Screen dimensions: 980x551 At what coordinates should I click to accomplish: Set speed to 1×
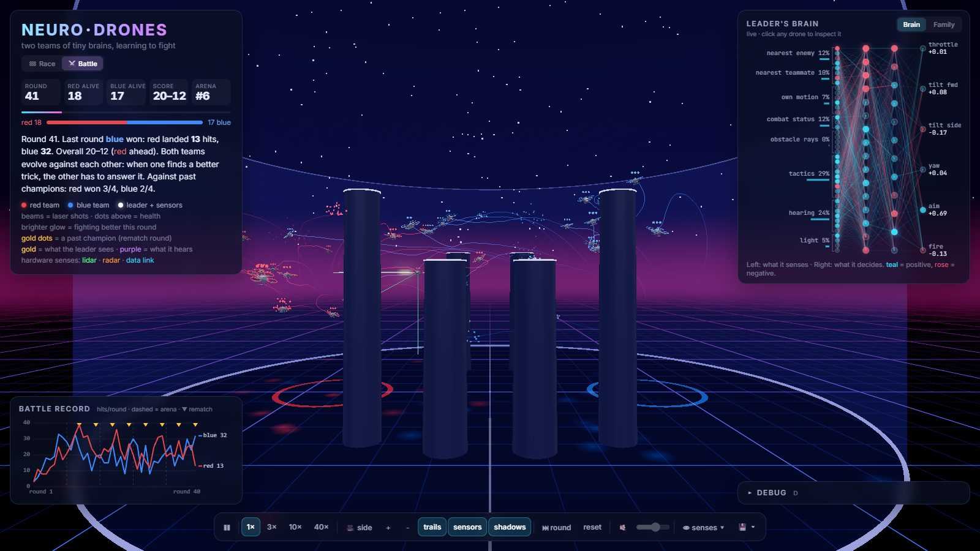tap(251, 527)
